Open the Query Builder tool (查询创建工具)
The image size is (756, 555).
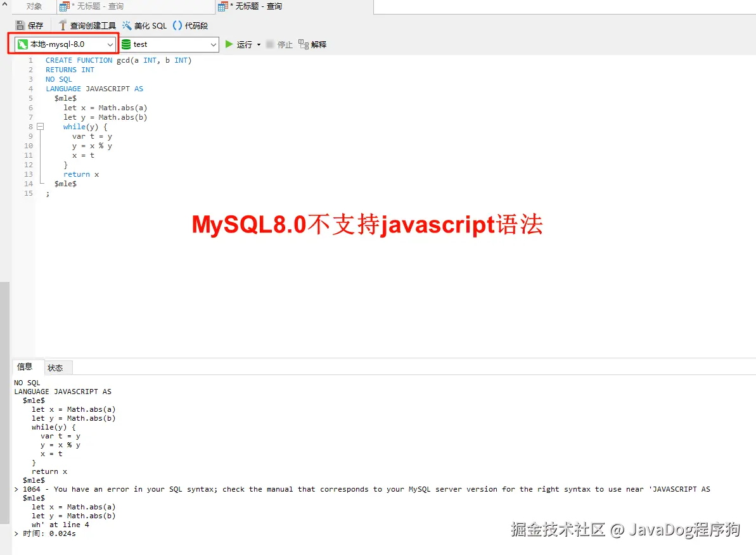point(87,25)
